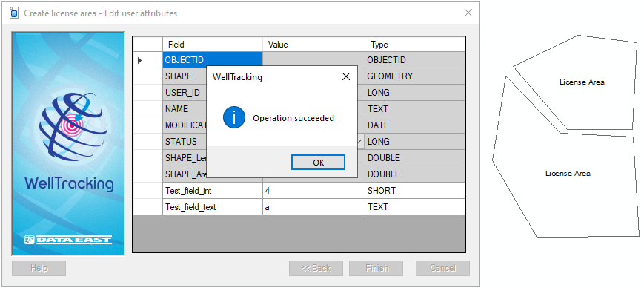Screen dimensions: 644x288
Task: Click OK in the WellTracking message box
Action: [319, 163]
